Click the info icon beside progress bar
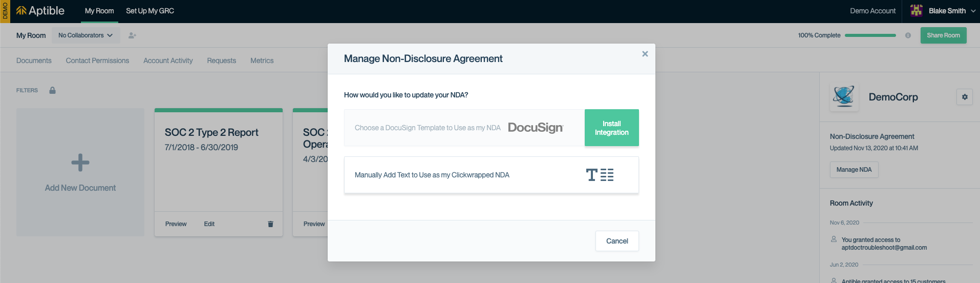This screenshot has height=283, width=980. click(908, 35)
